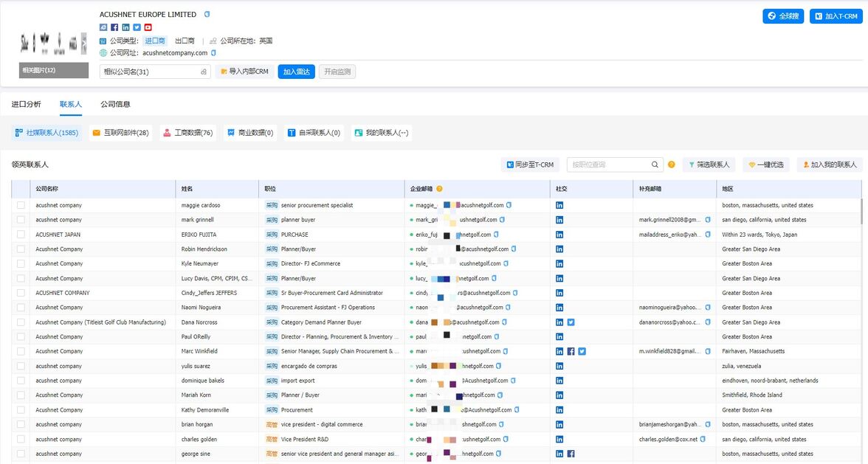Click the blue 加入雷达 button
Viewport: 868px width, 464px height.
296,72
